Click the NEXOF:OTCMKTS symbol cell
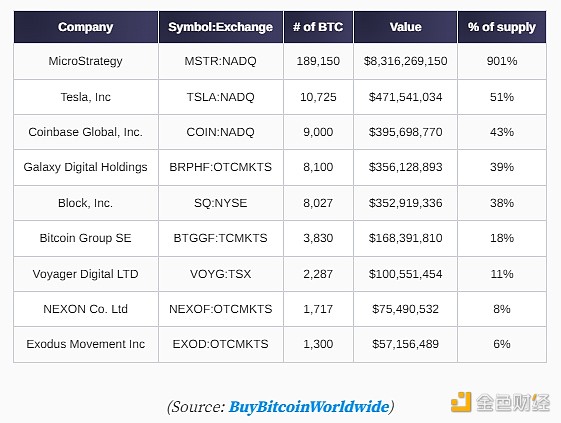561x423 pixels. pyautogui.click(x=221, y=309)
